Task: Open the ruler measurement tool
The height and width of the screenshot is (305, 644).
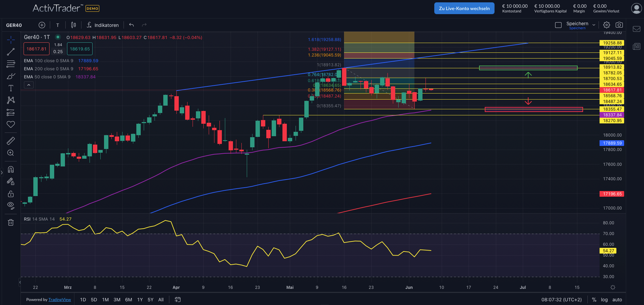Action: click(x=11, y=141)
